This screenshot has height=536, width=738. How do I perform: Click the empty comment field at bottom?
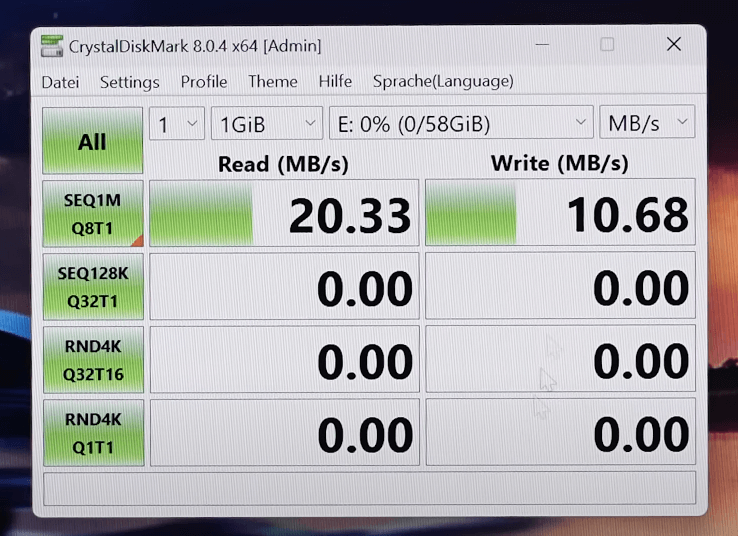pos(369,488)
